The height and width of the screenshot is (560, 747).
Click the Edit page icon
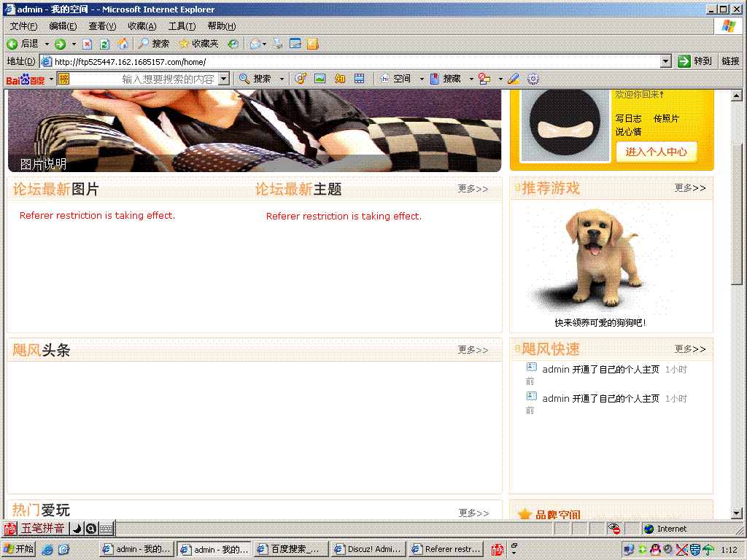click(x=295, y=44)
